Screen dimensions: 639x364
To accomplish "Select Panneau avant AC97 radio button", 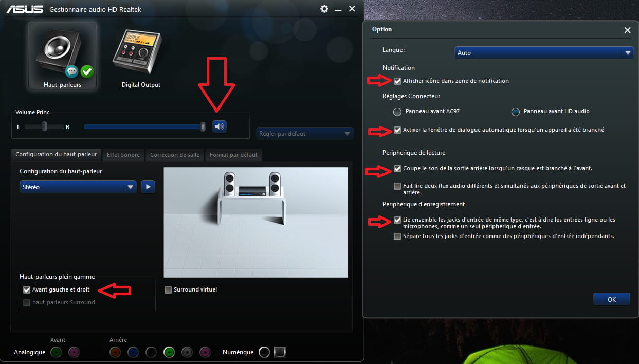I will click(x=397, y=112).
